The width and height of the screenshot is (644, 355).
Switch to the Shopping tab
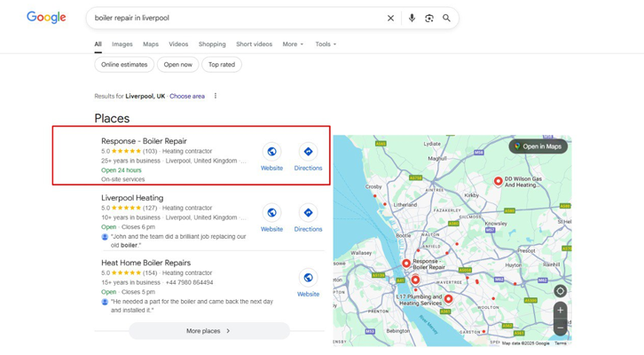tap(212, 44)
